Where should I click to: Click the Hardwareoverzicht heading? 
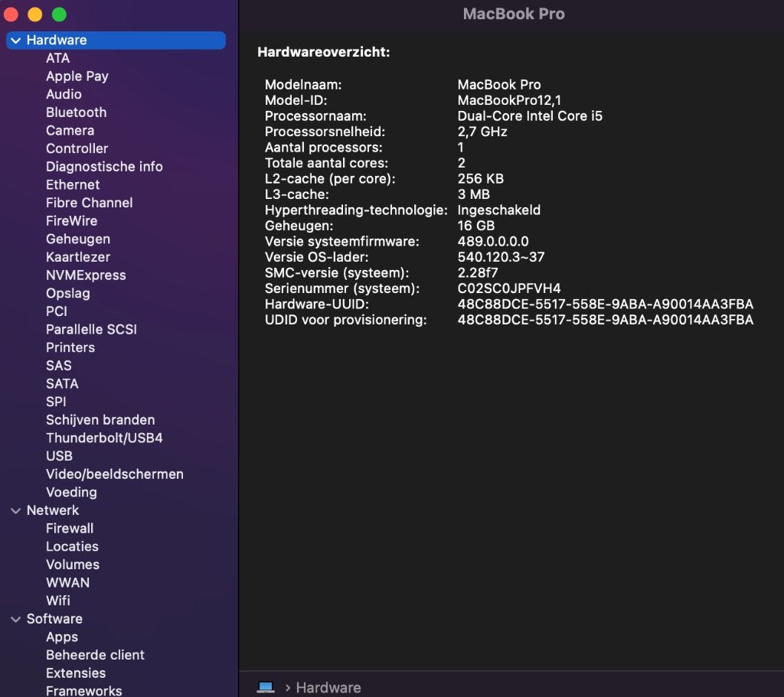[324, 52]
